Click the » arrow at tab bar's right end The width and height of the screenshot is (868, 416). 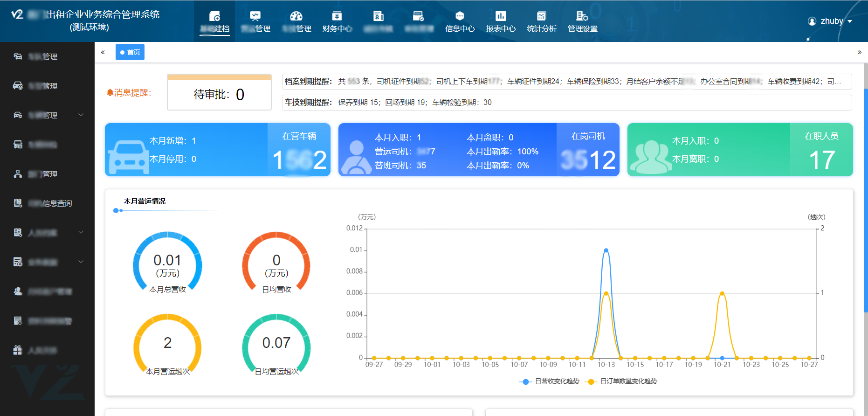click(859, 52)
